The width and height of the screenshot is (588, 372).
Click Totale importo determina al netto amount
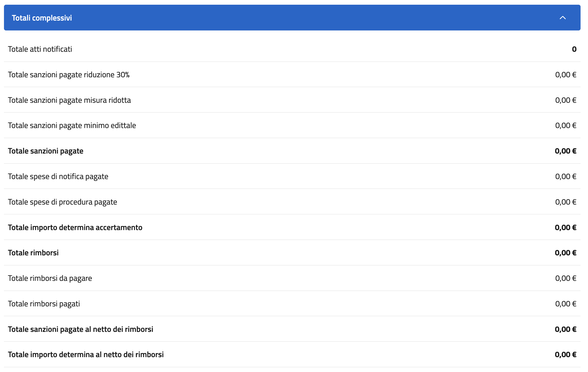coord(566,354)
